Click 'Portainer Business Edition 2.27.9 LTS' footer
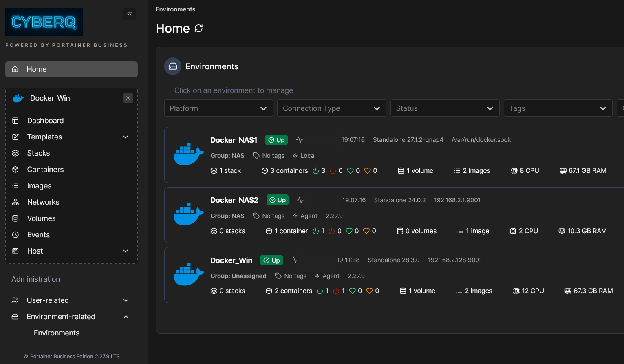The image size is (624, 364). click(x=75, y=356)
